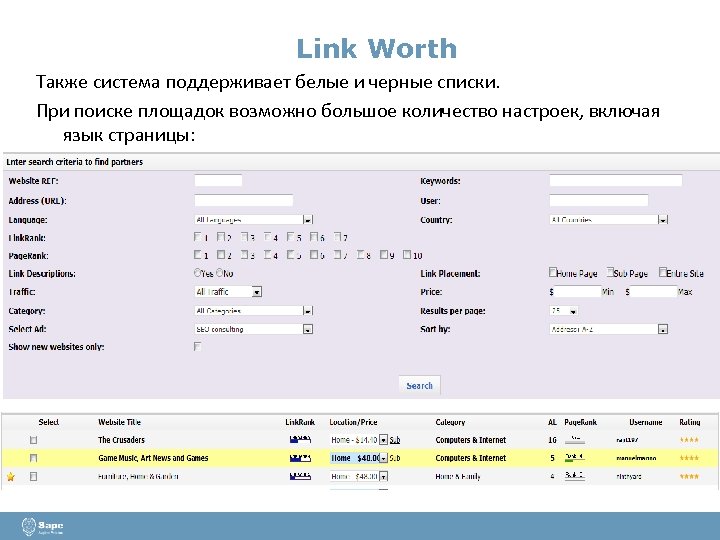Image resolution: width=720 pixels, height=540 pixels.
Task: Click PageRank bar in The Crusaders row
Action: pyautogui.click(x=574, y=439)
